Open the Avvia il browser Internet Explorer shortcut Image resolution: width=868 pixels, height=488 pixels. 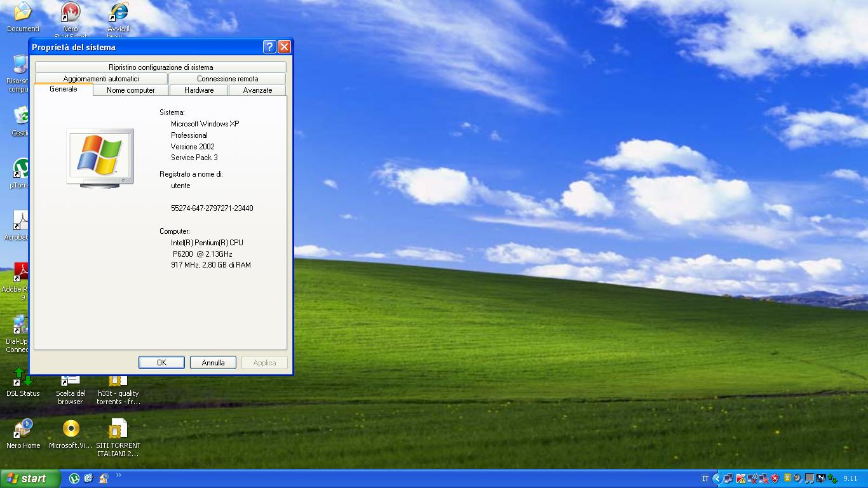coord(118,18)
